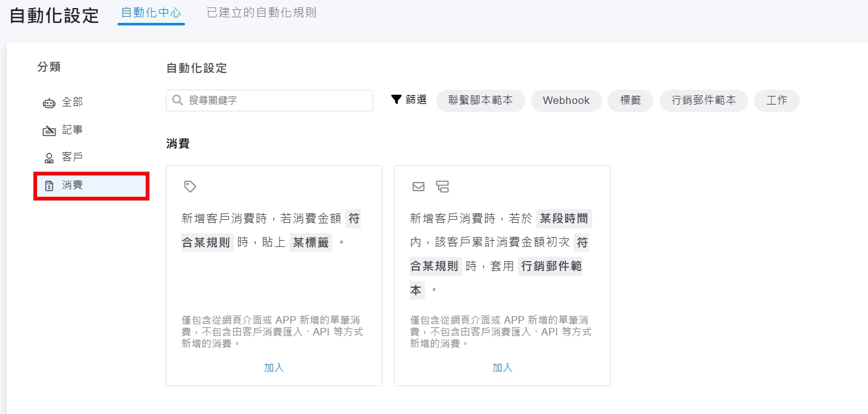This screenshot has width=868, height=414.
Task: Toggle the 工作 filter chip
Action: (x=776, y=100)
